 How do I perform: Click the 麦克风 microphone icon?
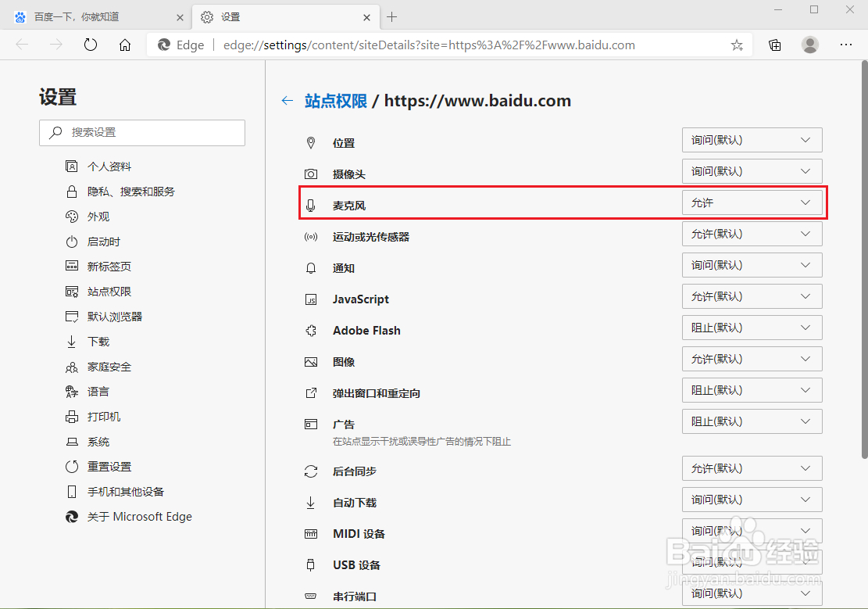pyautogui.click(x=311, y=206)
